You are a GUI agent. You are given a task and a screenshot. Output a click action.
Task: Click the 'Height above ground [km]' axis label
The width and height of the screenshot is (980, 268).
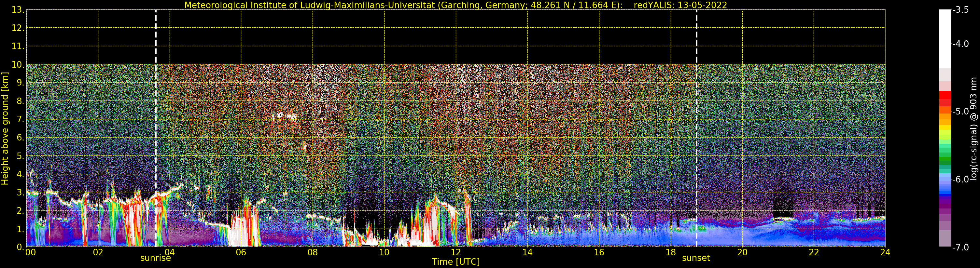click(x=5, y=128)
